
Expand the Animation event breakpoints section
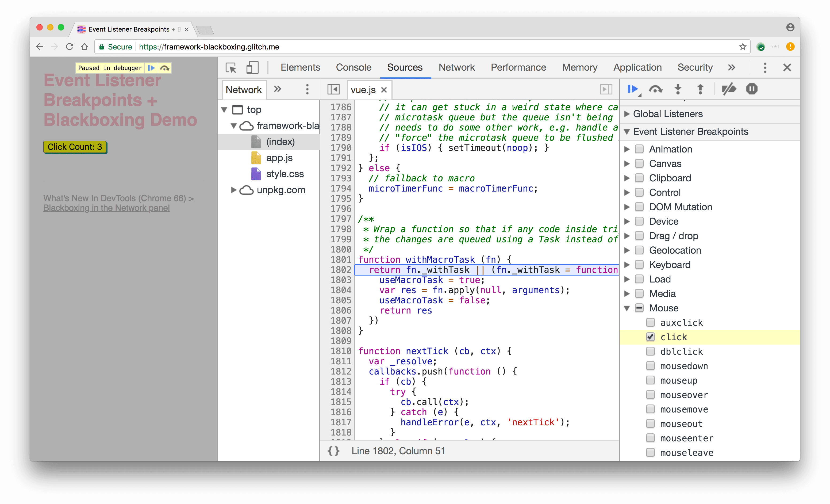pyautogui.click(x=631, y=149)
